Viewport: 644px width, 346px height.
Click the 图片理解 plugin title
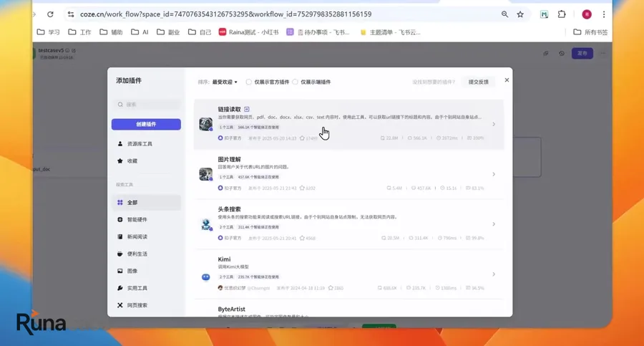click(x=229, y=159)
